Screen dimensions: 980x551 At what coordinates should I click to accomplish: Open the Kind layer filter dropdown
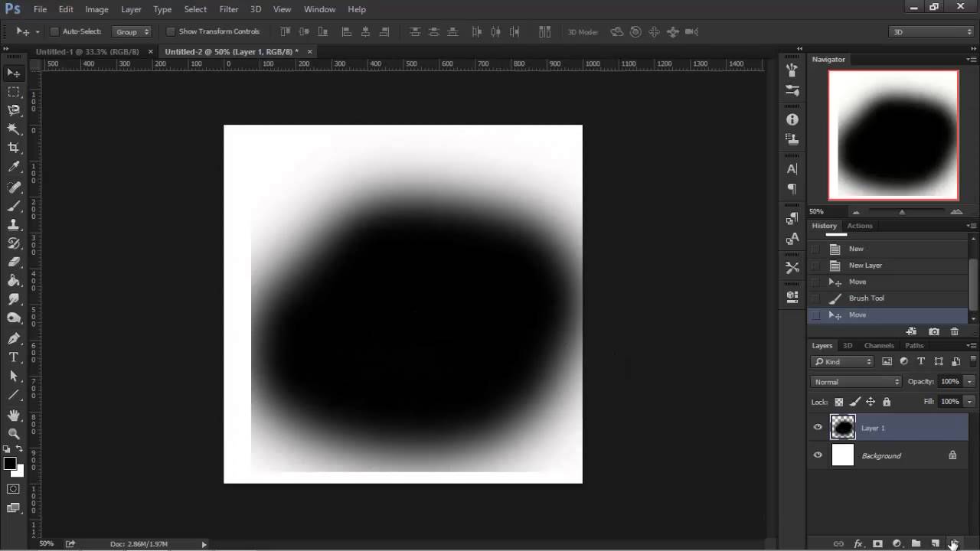tap(843, 361)
